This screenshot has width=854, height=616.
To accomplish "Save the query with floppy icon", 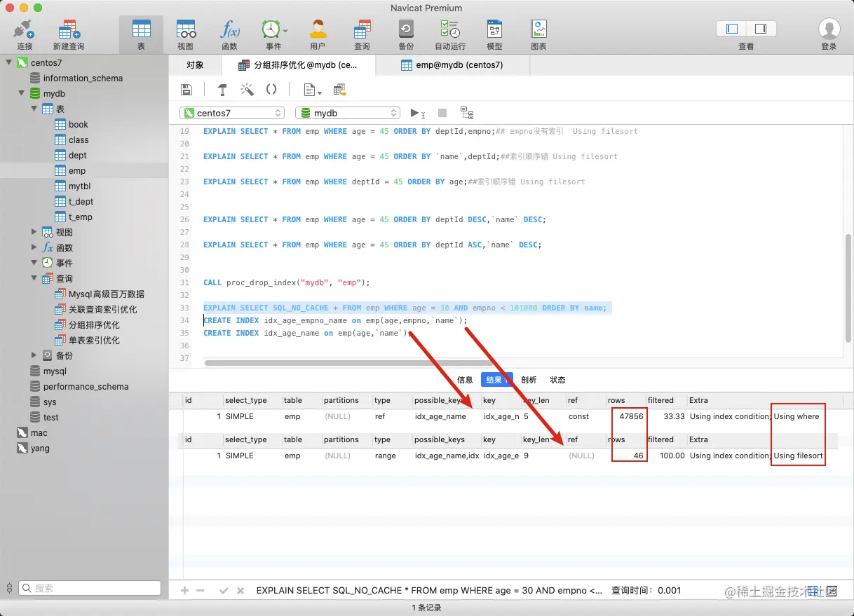I will tap(187, 90).
